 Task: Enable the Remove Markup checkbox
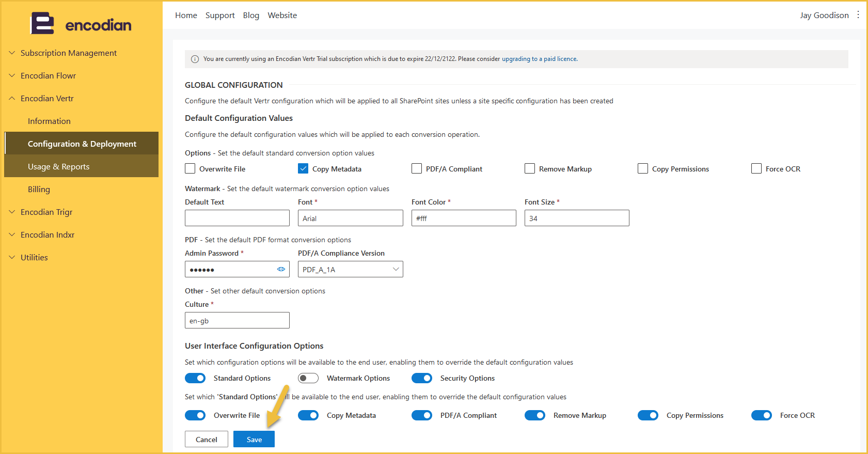[530, 168]
